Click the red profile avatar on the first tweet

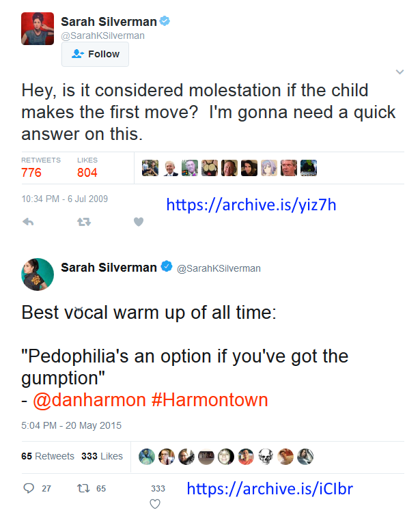[x=37, y=29]
